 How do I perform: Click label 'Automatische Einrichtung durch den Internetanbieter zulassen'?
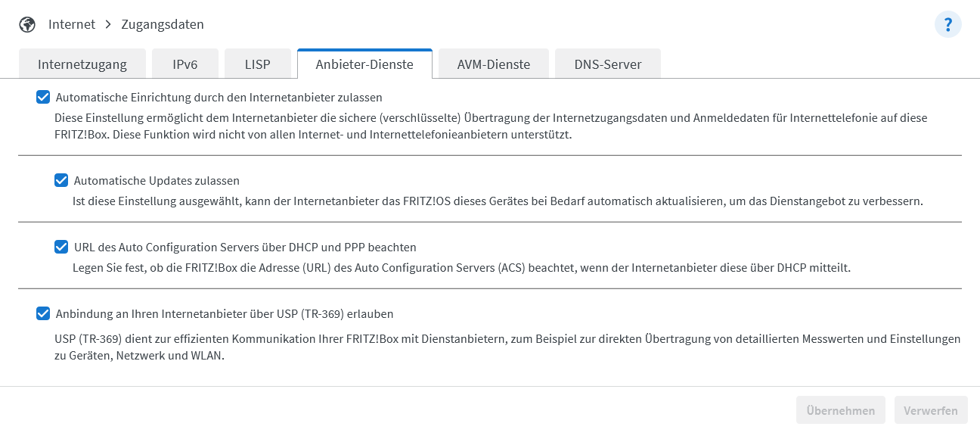point(219,98)
